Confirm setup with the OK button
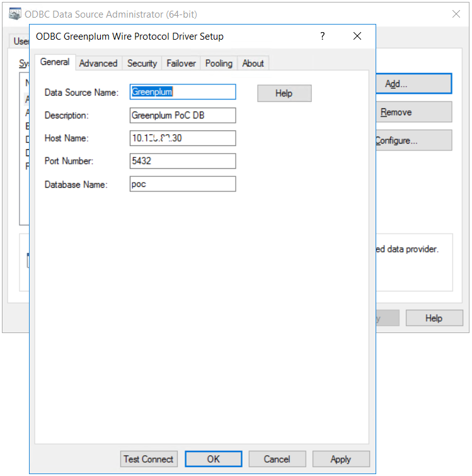This screenshot has width=472, height=476. (214, 459)
